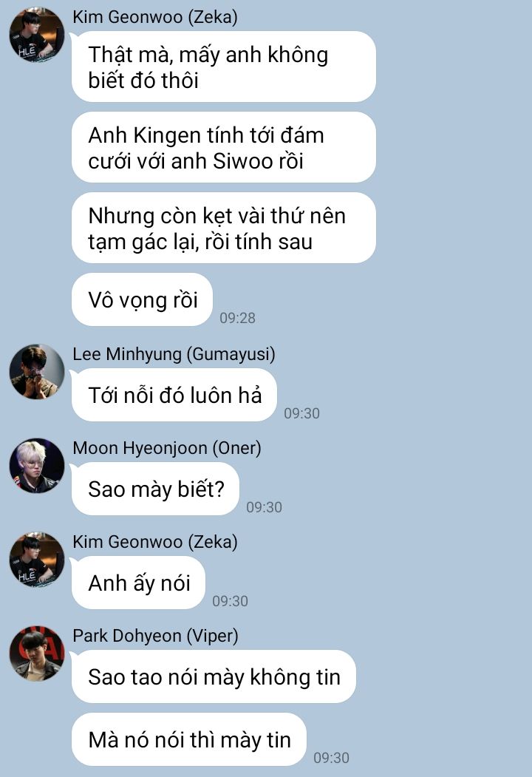
Task: Open Park Dohyeon (Viper) avatar
Action: [37, 653]
